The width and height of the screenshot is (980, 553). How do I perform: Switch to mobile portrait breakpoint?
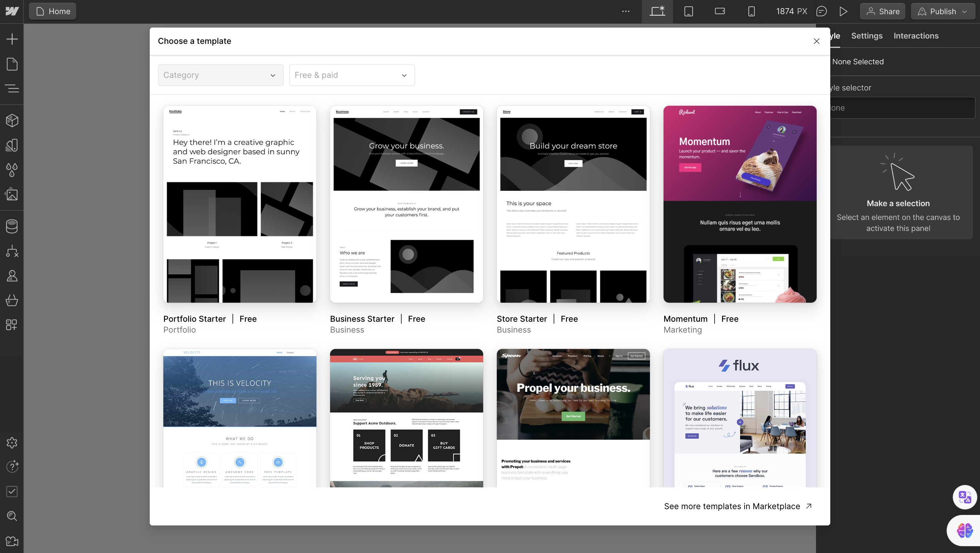[x=751, y=12]
